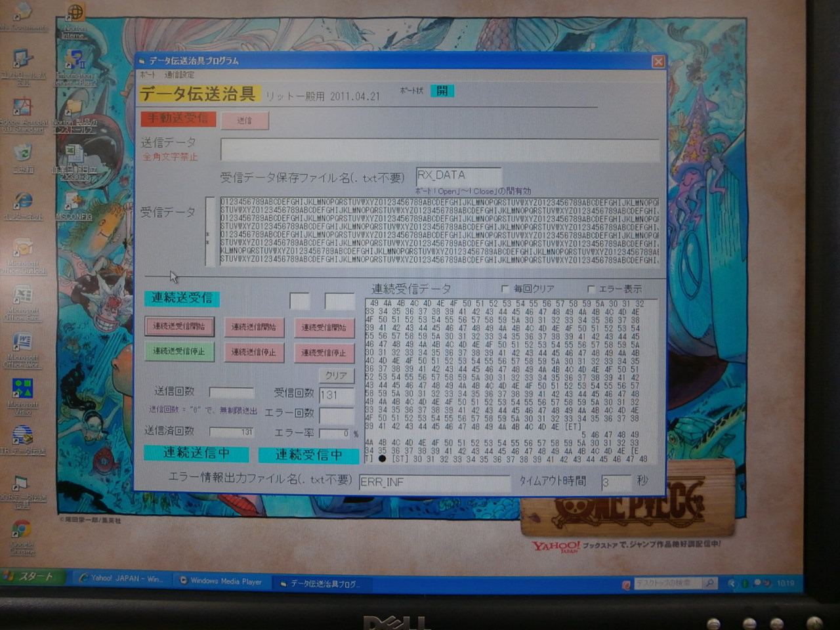Open the Information Server Place desktop shortcut
The width and height of the screenshot is (840, 630).
(x=74, y=68)
